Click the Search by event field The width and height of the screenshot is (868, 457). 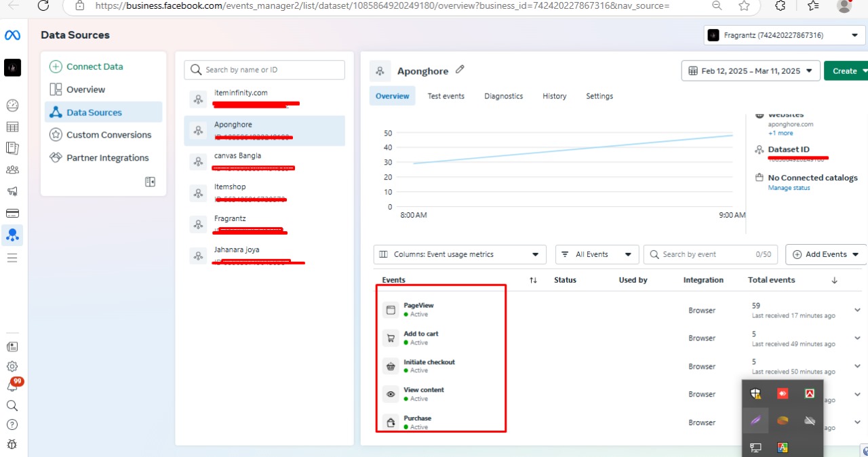(x=711, y=254)
